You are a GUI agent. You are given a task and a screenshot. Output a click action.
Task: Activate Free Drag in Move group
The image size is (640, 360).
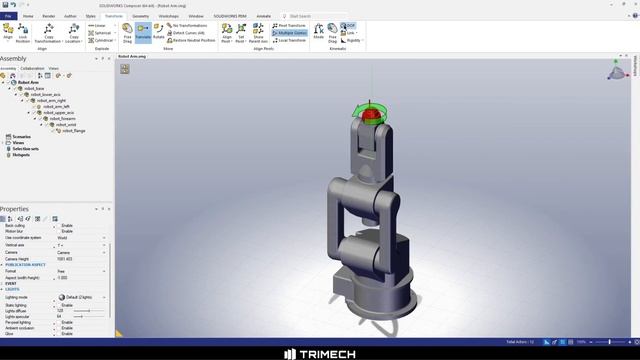pos(127,33)
